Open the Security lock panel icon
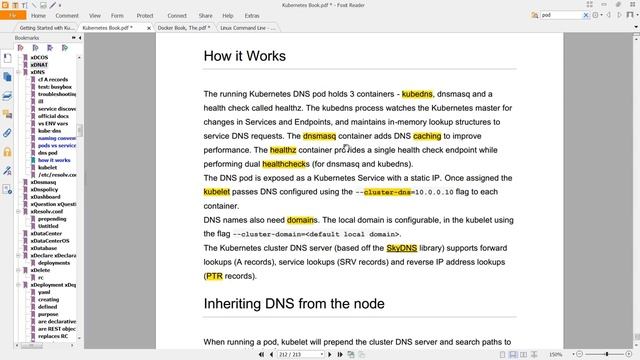 [7, 152]
